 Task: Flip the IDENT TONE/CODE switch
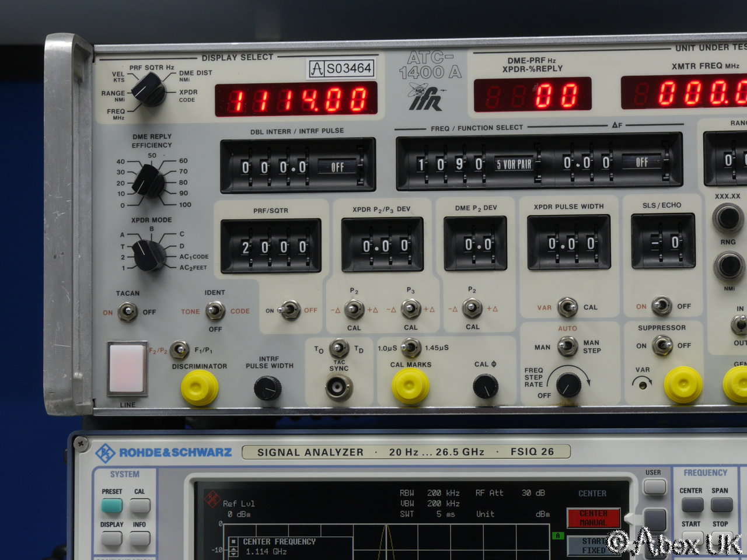click(215, 311)
